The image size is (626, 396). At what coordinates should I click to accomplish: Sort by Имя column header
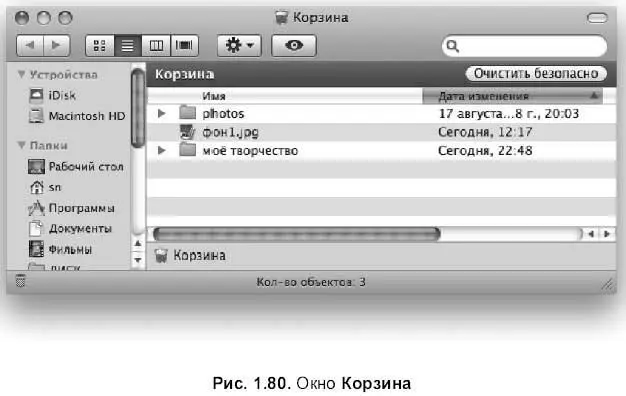click(x=285, y=96)
